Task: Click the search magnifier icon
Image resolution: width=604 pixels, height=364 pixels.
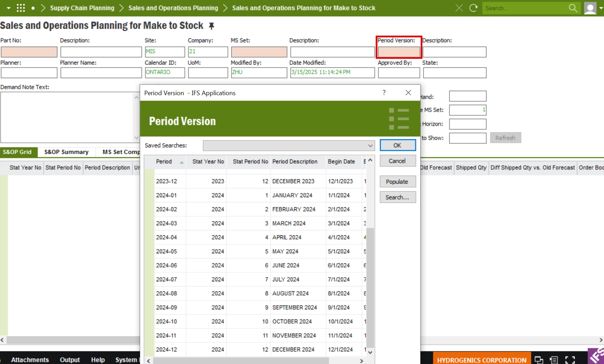Action: point(573,8)
